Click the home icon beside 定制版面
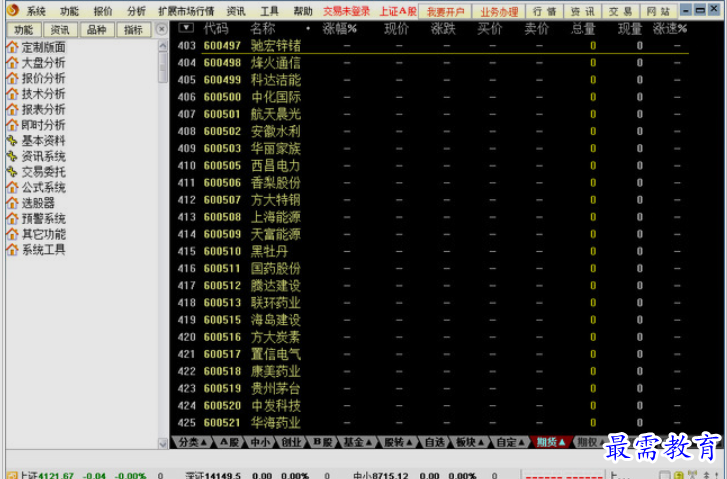 (x=12, y=47)
